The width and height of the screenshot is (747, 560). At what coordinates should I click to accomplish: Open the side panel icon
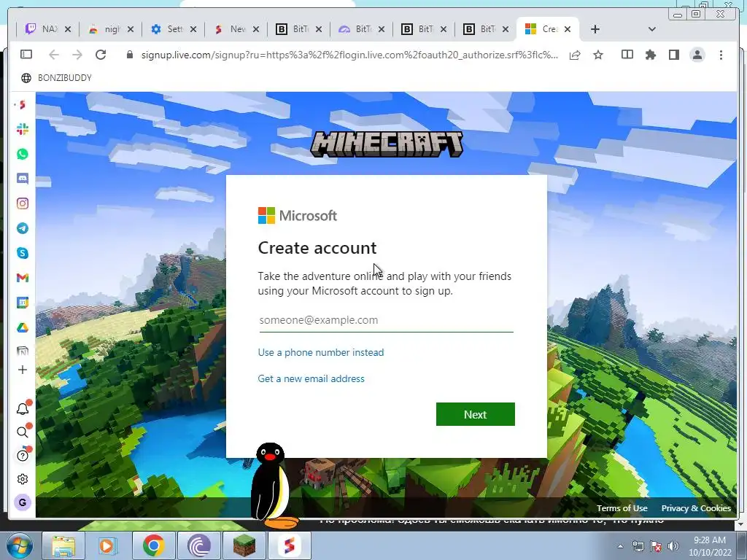[673, 55]
